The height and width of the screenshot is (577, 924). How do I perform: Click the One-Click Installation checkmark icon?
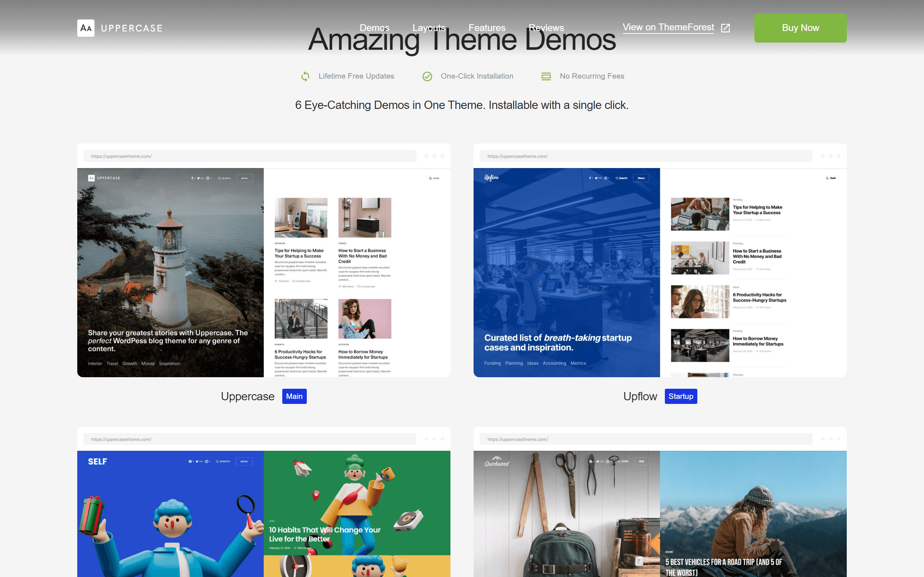(428, 76)
